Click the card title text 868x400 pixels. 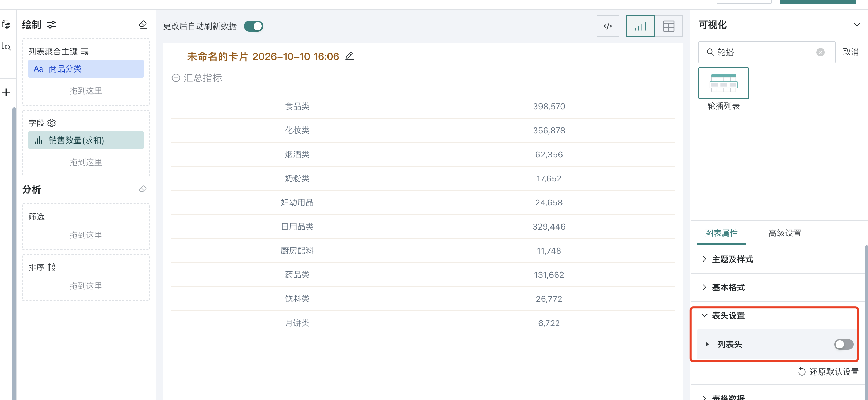coord(263,56)
